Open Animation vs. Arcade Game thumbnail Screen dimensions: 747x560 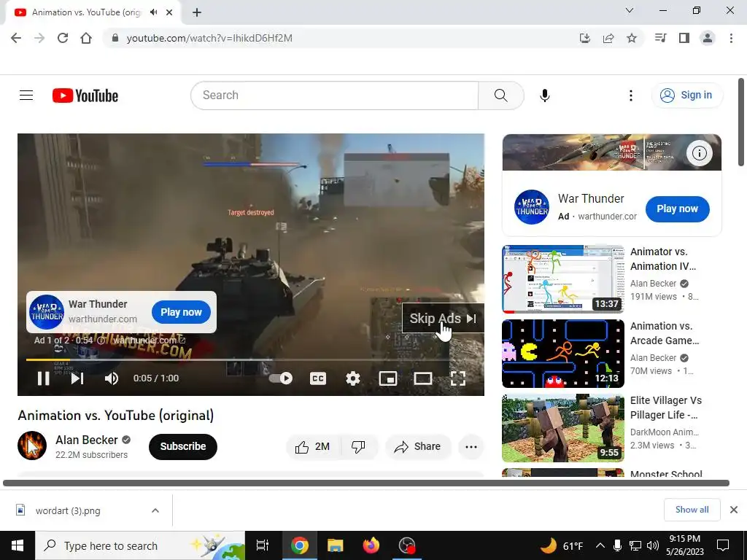coord(562,354)
